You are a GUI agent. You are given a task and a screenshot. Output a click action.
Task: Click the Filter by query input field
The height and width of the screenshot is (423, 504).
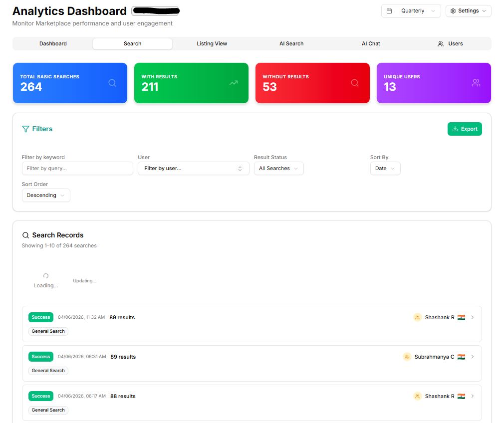(x=77, y=169)
